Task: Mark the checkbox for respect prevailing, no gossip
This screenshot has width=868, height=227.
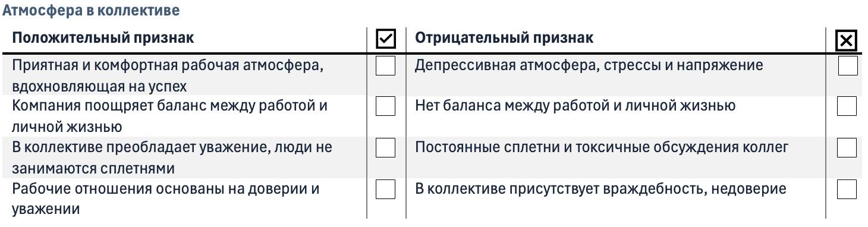Action: 386,147
